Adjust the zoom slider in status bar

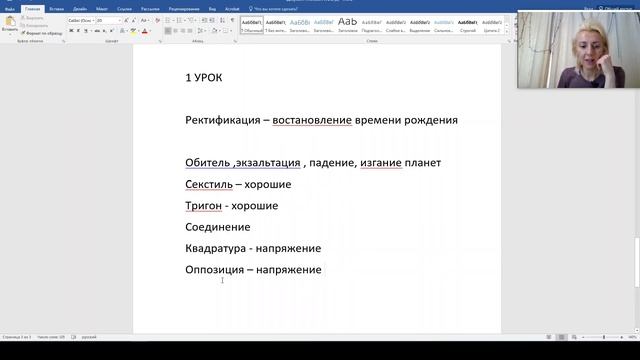[604, 337]
